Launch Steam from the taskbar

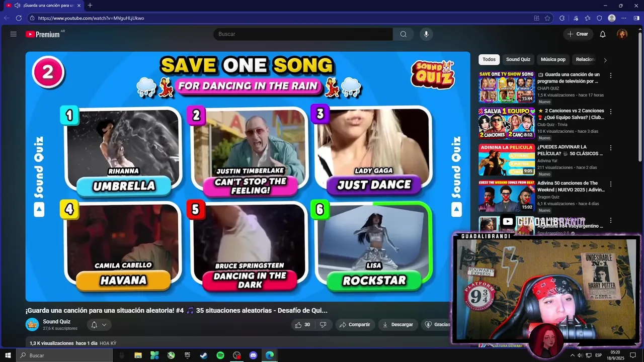coord(204,355)
